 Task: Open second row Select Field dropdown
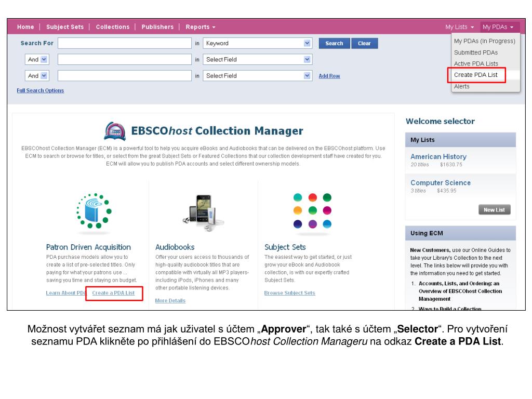coord(258,59)
